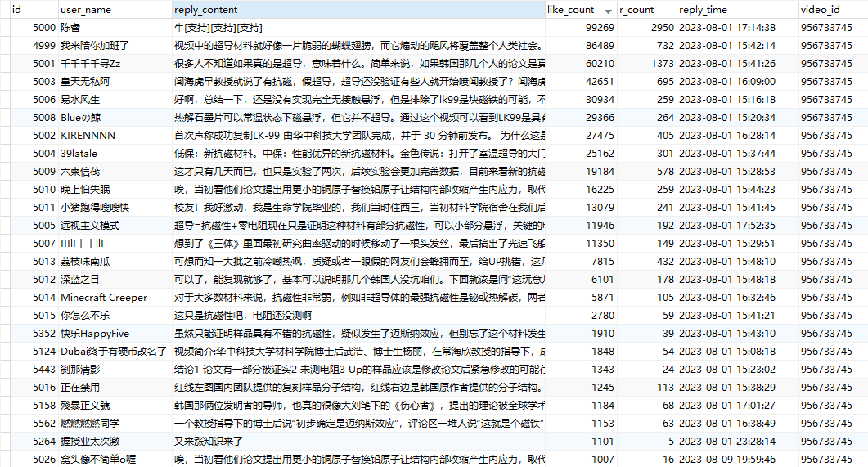
Task: Click user_name 你怎么不乐
Action: [85, 316]
